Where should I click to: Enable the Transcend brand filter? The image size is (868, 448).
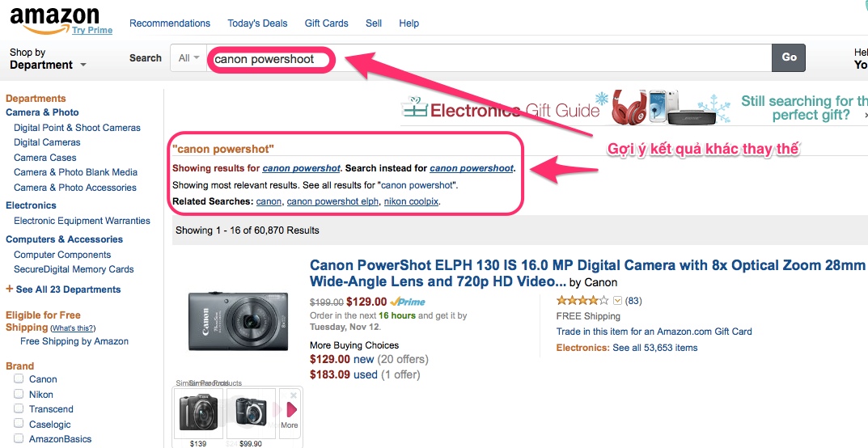(x=18, y=409)
